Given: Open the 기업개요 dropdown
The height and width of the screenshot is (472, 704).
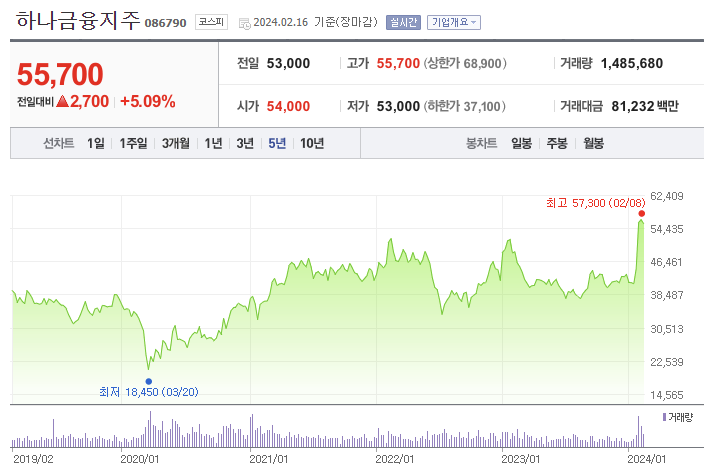Looking at the screenshot, I should point(453,22).
